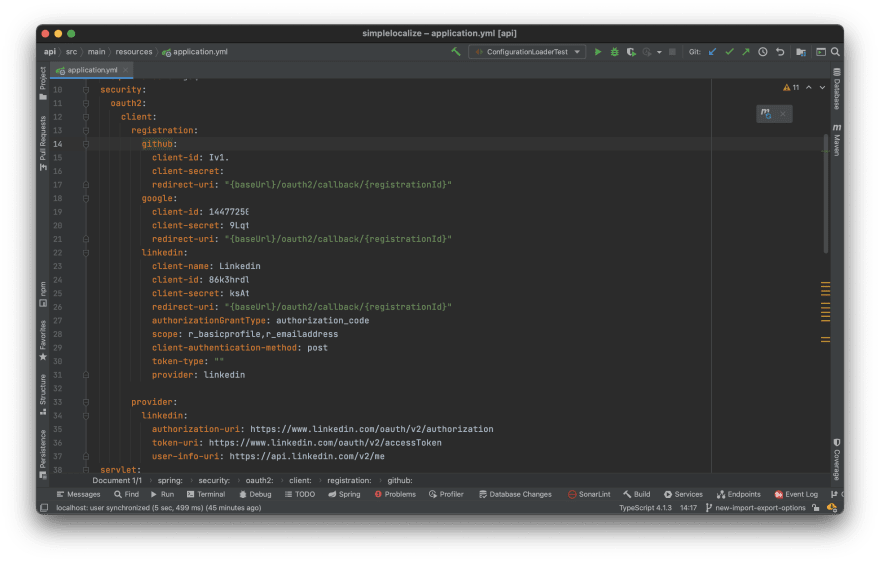Go to next highlighted error down arrow
The width and height of the screenshot is (880, 562).
pos(822,88)
